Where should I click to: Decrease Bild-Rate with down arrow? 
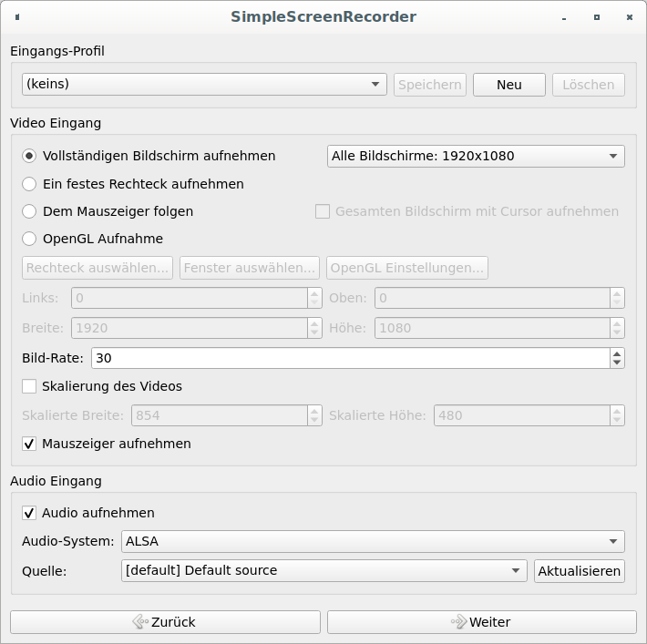617,363
